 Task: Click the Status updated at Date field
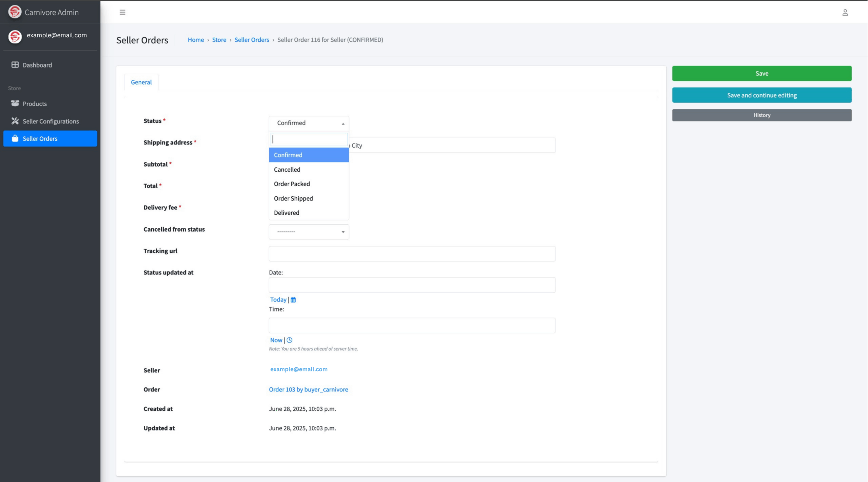[412, 285]
